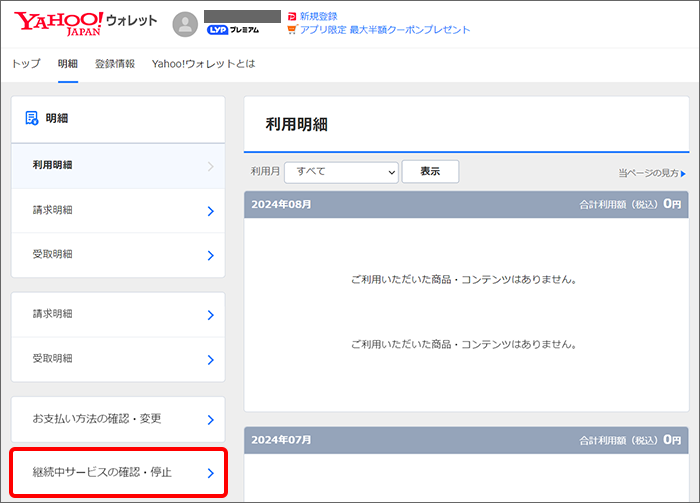Select the 明細 navigation tab

[68, 64]
